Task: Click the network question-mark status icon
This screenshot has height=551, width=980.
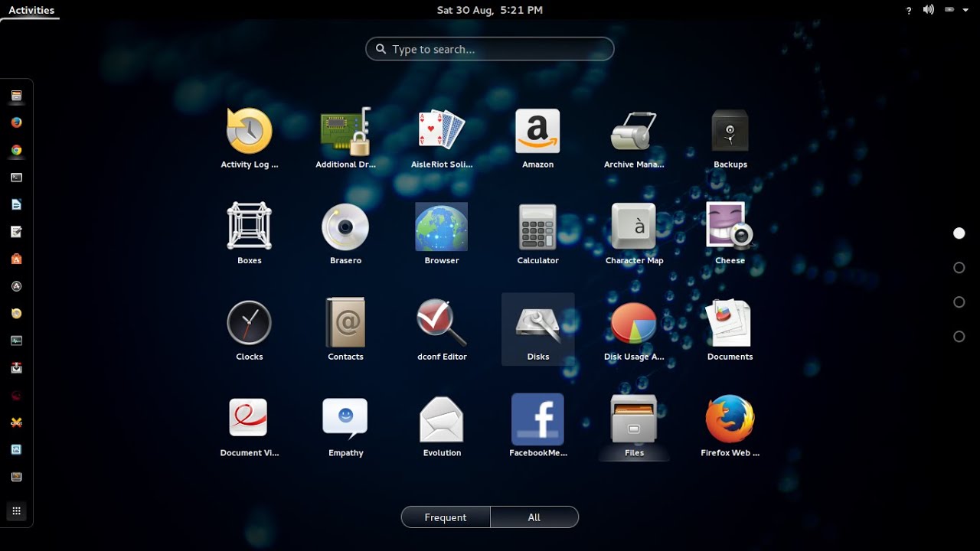Action: (909, 11)
